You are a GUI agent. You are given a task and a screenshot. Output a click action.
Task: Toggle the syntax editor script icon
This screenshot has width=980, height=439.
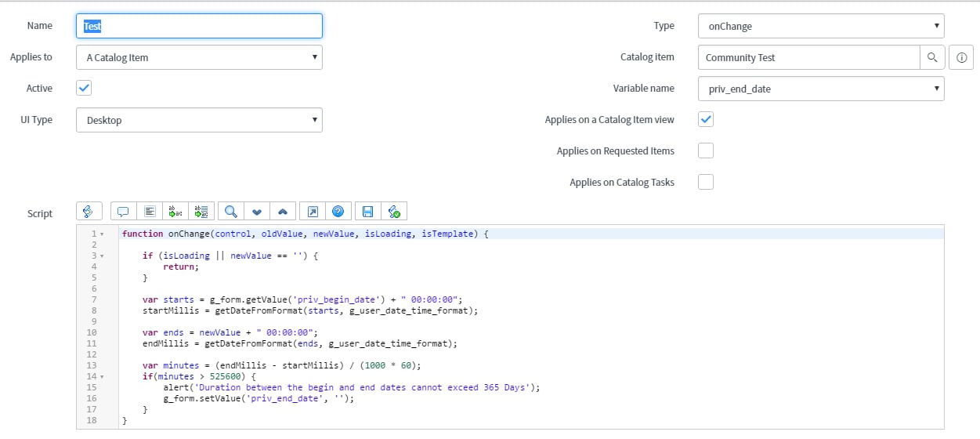click(x=88, y=212)
